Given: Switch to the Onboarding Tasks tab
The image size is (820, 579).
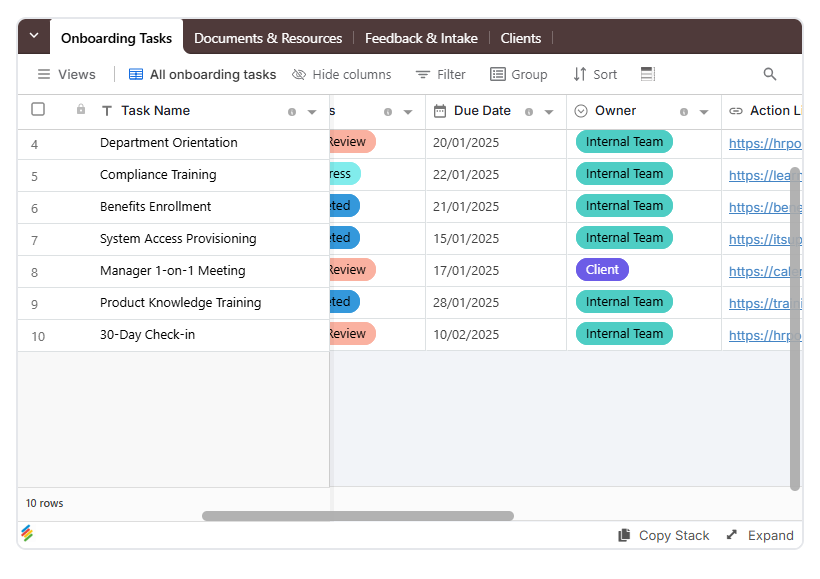Looking at the screenshot, I should (116, 38).
